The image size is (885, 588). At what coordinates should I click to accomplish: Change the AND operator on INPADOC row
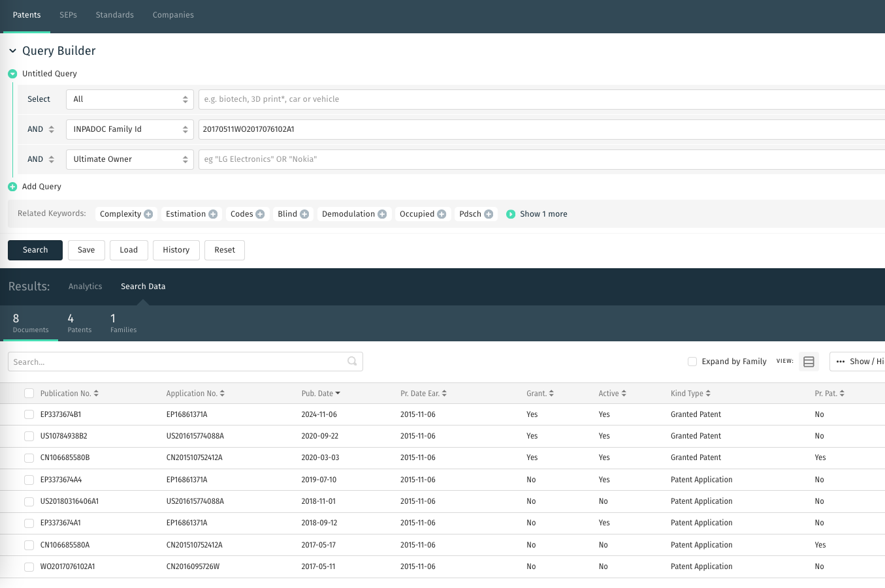(41, 129)
